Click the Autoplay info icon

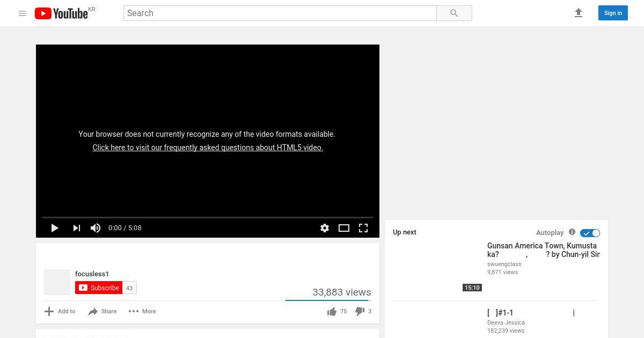click(x=572, y=232)
